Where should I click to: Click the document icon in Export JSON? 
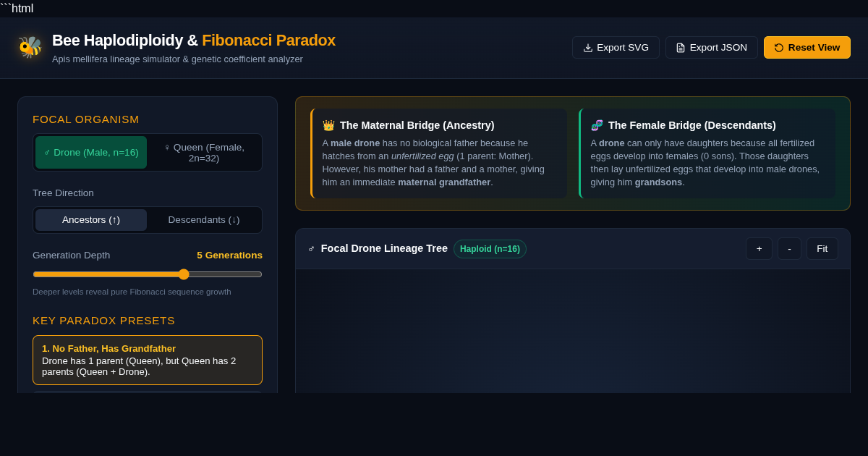pos(681,48)
